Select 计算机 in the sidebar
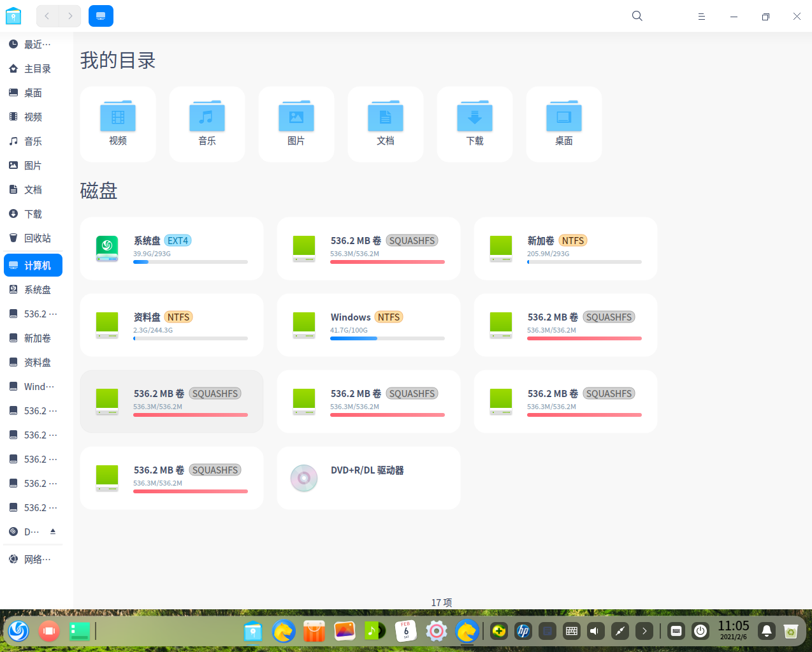 (x=33, y=266)
